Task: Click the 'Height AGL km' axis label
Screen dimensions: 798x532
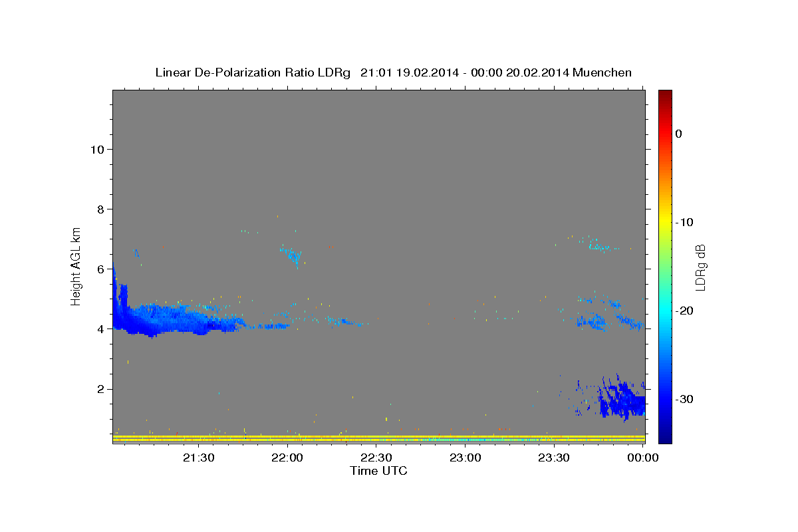Action: coord(76,265)
